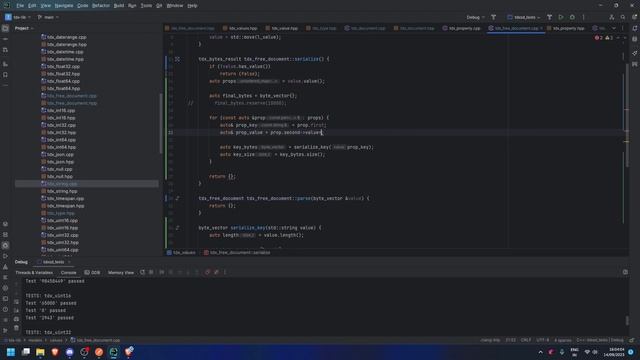Switch to the Memory View tab
The image size is (640, 360).
click(121, 273)
